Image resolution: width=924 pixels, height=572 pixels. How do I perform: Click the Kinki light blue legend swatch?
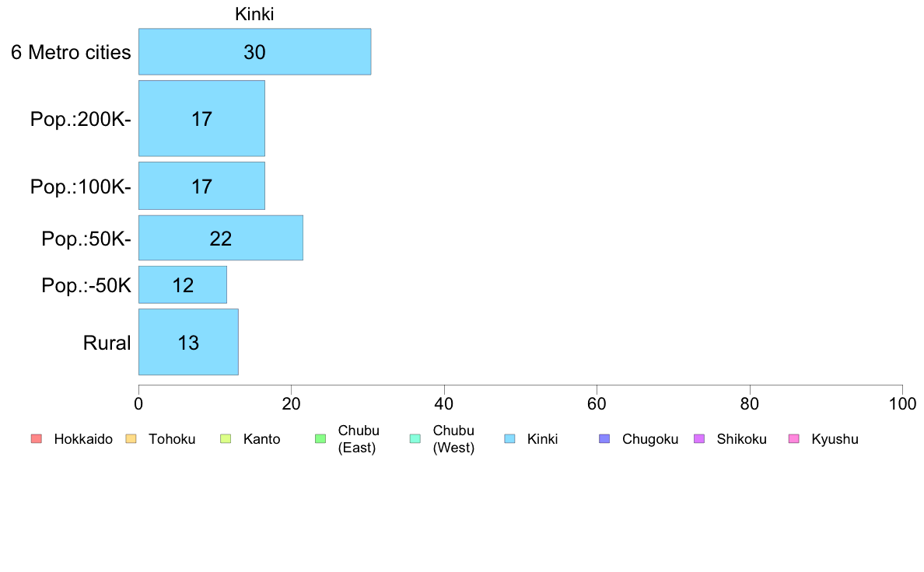[x=509, y=439]
